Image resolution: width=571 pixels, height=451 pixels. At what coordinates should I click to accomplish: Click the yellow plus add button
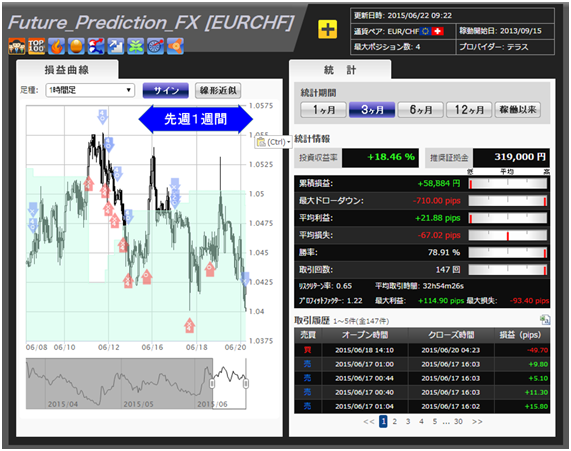327,29
